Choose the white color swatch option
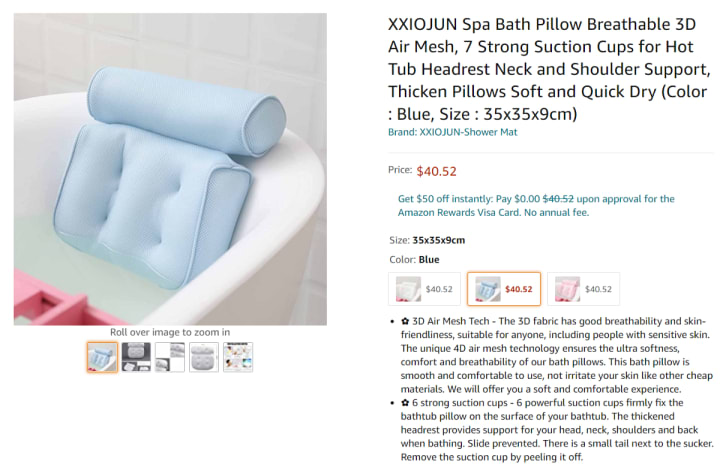The image size is (720, 464). [x=424, y=289]
